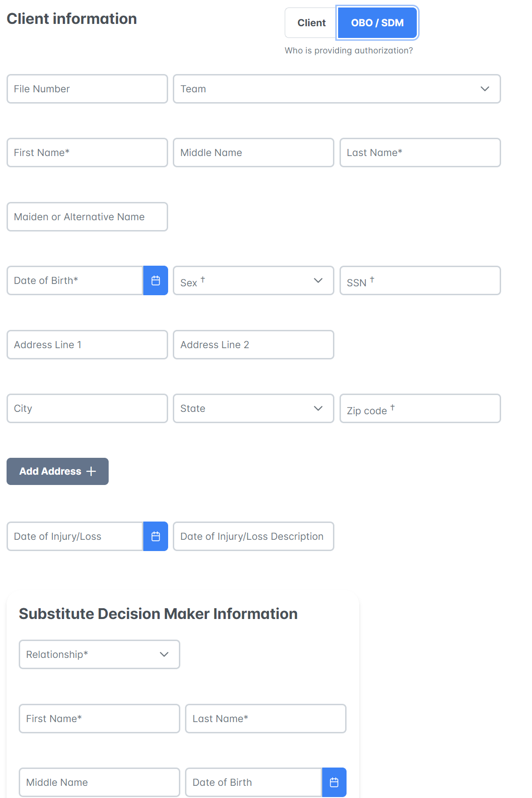Open the Sex dropdown
532x798 pixels.
point(253,281)
